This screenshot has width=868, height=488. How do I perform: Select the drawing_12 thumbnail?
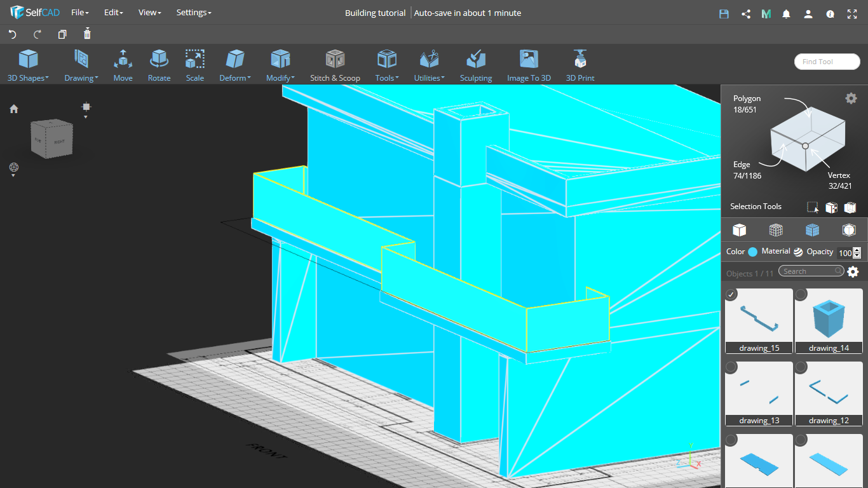tap(829, 393)
